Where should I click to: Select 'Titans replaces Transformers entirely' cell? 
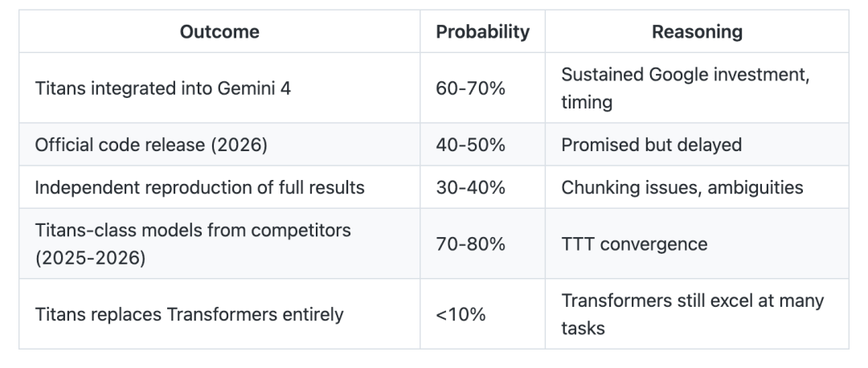click(189, 314)
